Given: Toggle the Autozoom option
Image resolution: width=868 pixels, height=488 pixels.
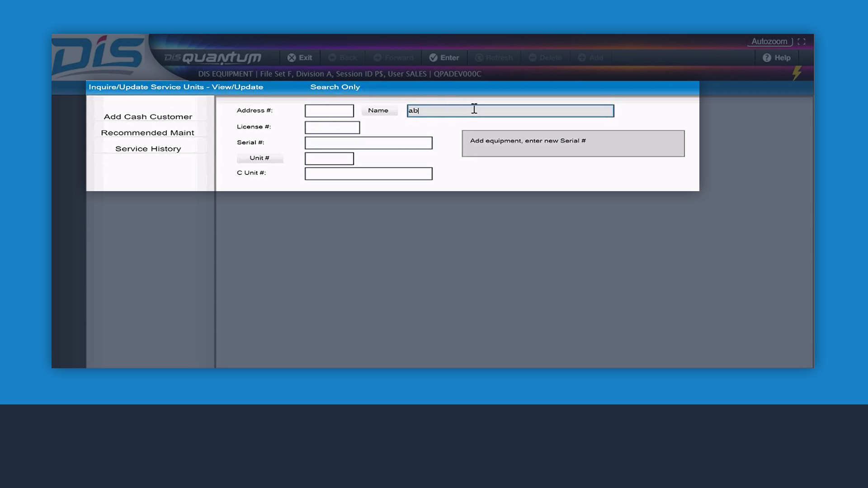Looking at the screenshot, I should [x=769, y=41].
